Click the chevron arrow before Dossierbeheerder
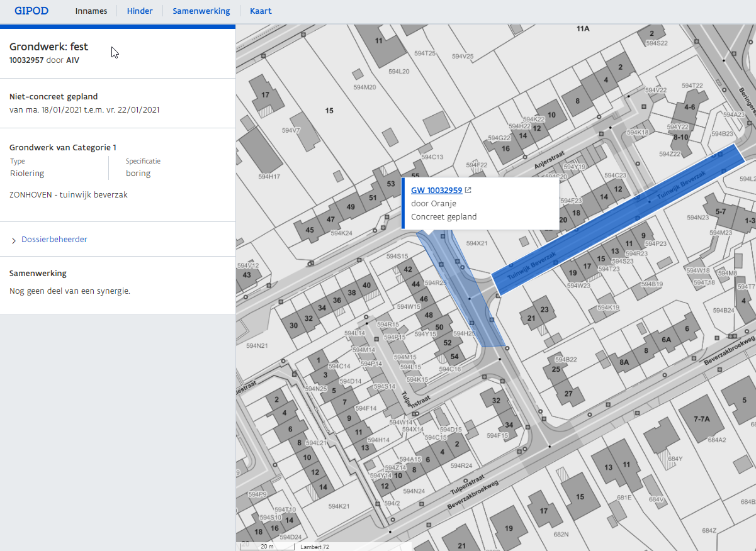The height and width of the screenshot is (551, 756). (14, 240)
